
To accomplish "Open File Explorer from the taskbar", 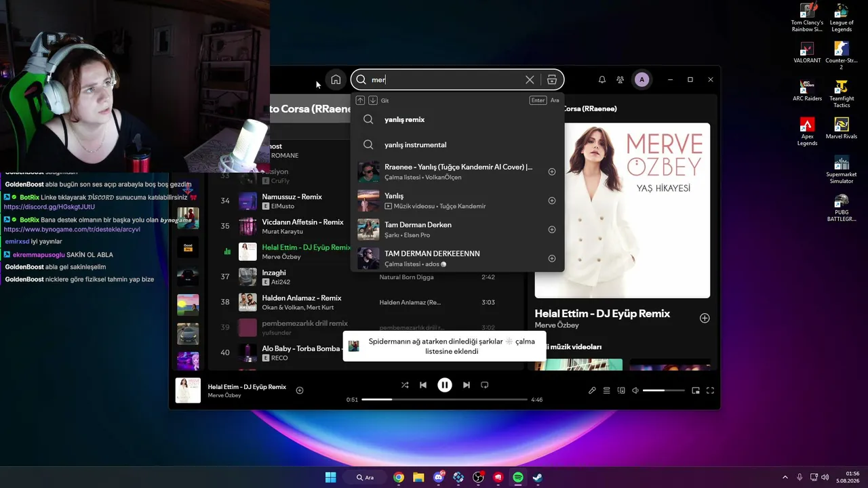I will pyautogui.click(x=418, y=477).
